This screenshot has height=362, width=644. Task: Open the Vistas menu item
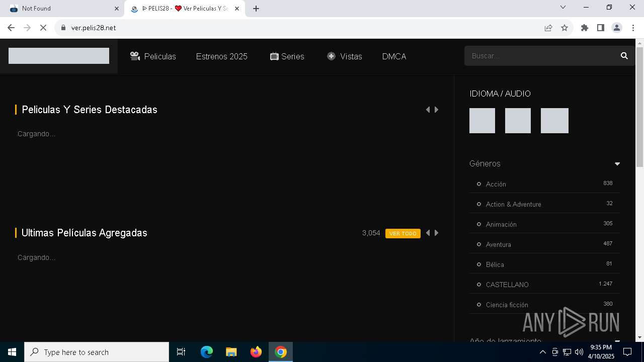tap(345, 56)
